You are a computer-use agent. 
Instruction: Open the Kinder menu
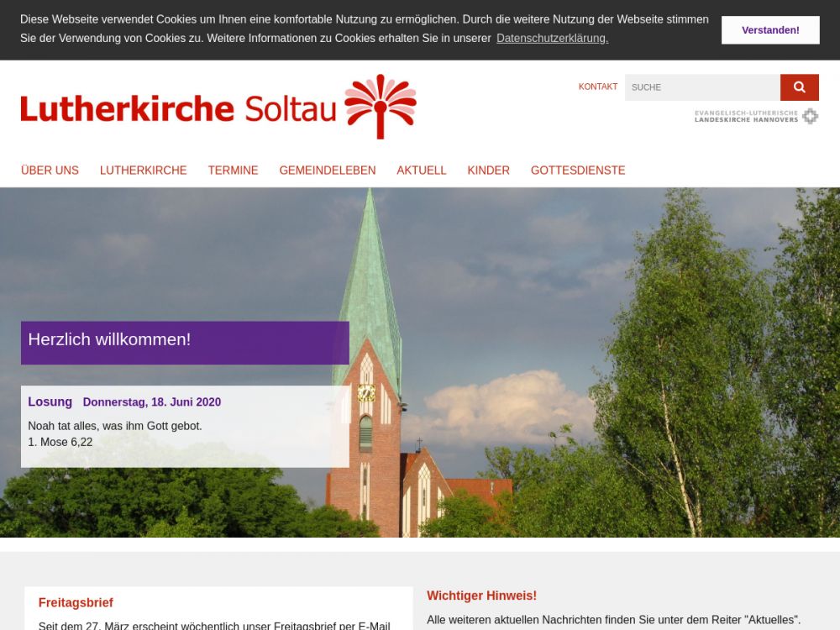tap(488, 171)
